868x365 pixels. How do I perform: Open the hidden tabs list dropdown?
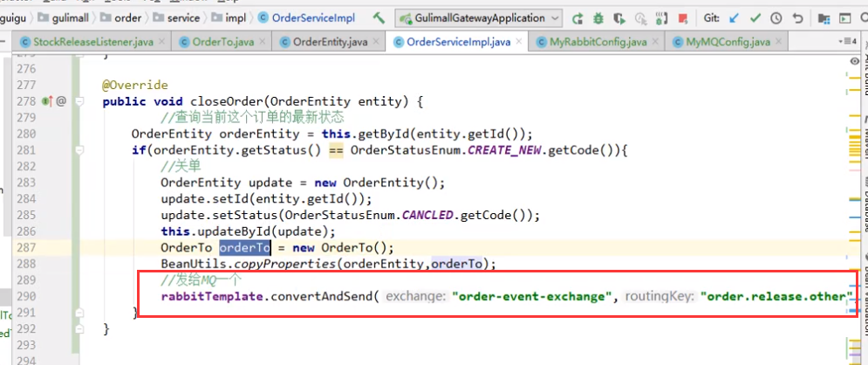pyautogui.click(x=844, y=41)
